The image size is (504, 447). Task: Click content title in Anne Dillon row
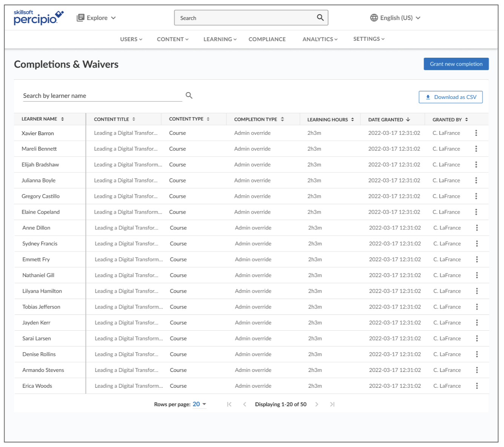click(x=127, y=228)
